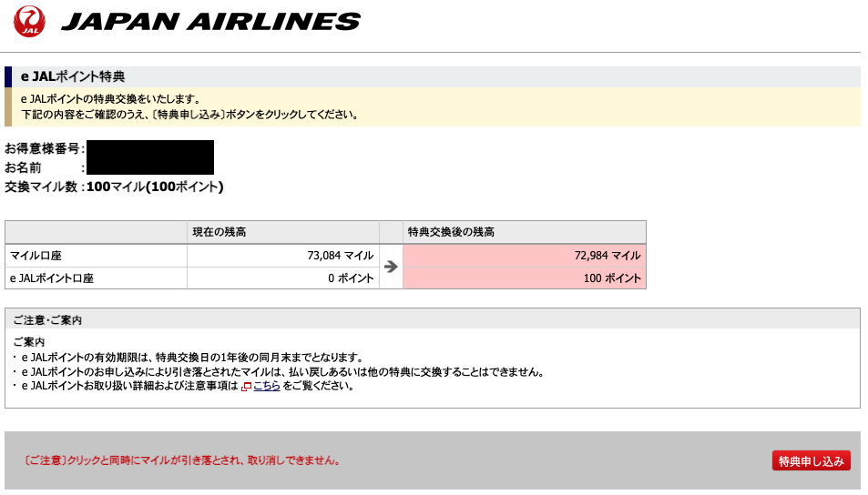Click the お得意様番号 label
Screen dimensions: 868x495
pos(45,148)
